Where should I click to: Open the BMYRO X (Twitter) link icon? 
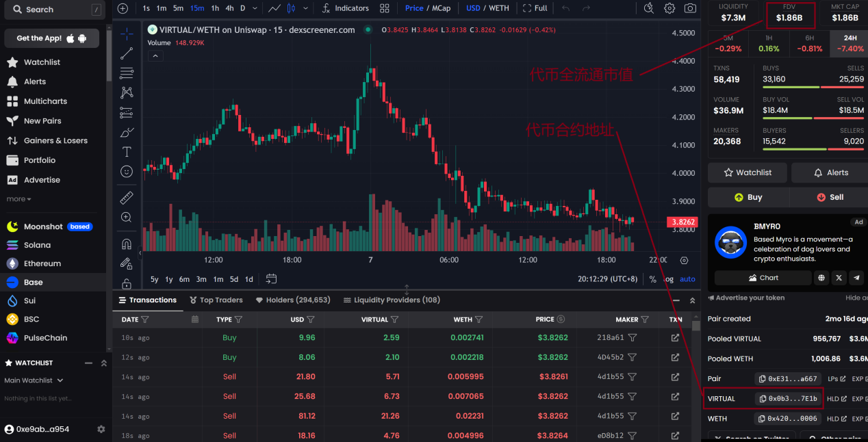839,278
